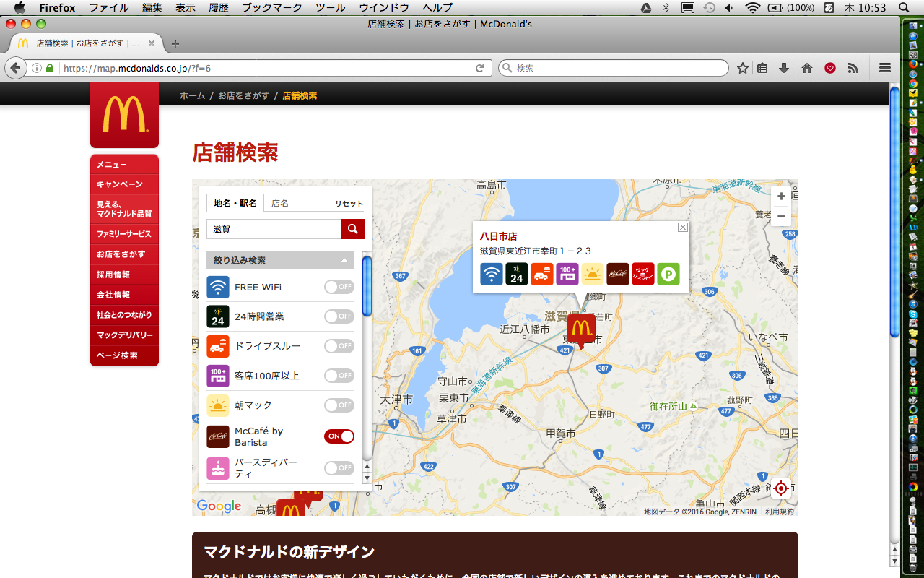Open the Apple menu
The width and height of the screenshot is (924, 578).
tap(19, 7)
